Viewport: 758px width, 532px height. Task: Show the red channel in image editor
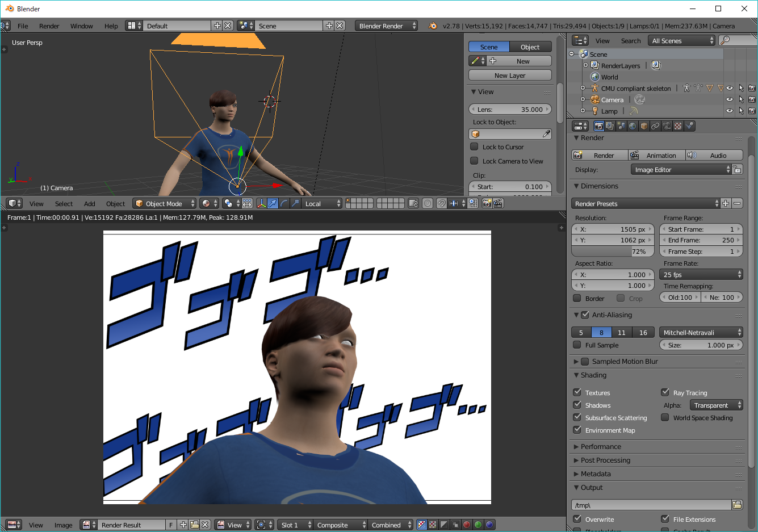point(467,525)
